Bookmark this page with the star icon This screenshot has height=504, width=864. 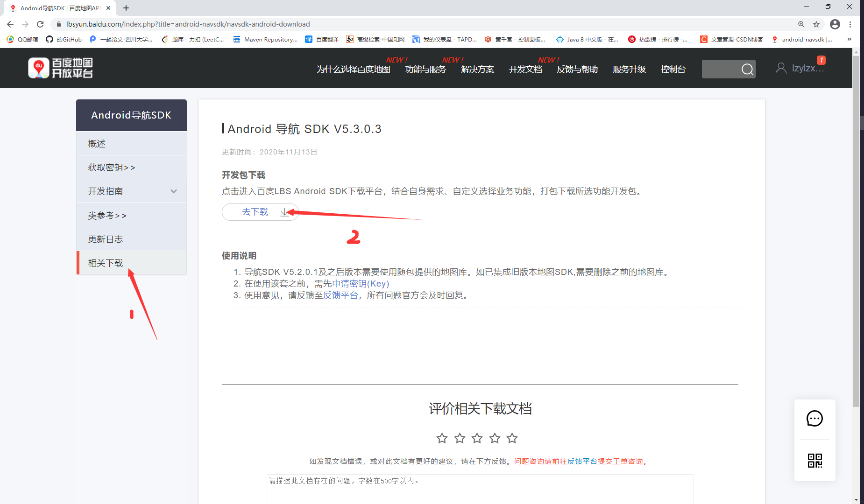coord(816,24)
